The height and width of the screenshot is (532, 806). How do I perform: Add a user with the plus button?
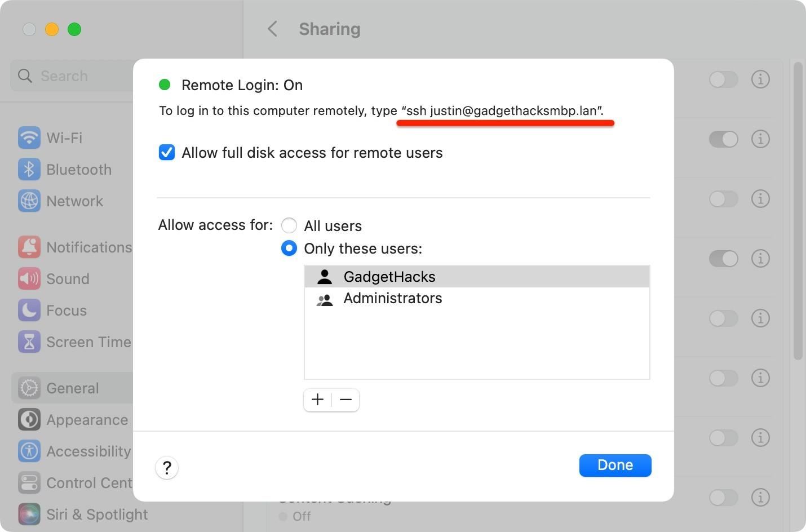tap(317, 400)
